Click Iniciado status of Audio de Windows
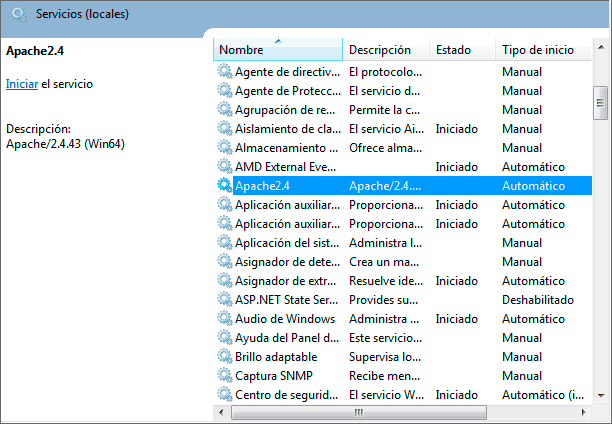 pos(457,319)
